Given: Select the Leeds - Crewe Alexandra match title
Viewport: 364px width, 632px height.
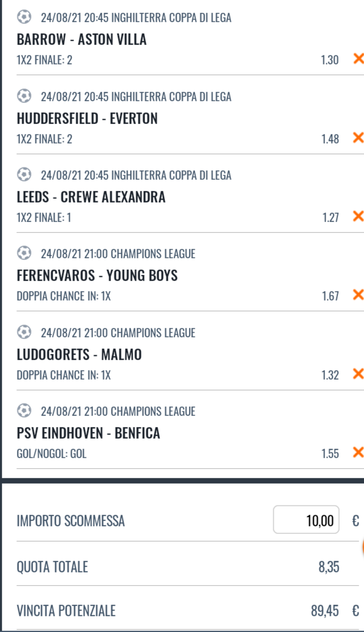Looking at the screenshot, I should pos(91,197).
